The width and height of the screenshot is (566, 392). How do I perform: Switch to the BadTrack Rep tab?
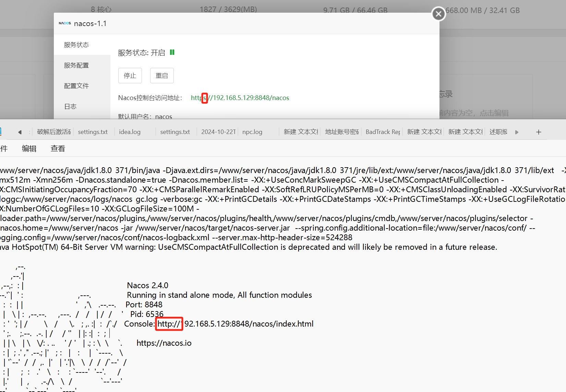click(x=383, y=132)
